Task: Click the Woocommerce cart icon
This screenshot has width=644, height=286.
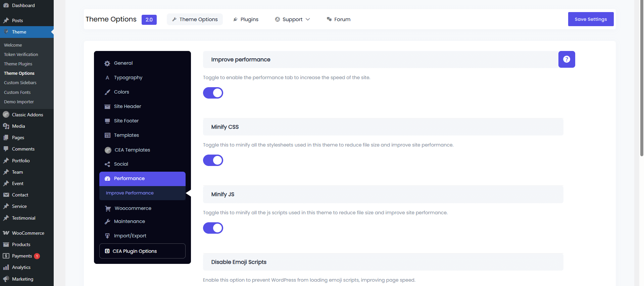Action: [108, 209]
